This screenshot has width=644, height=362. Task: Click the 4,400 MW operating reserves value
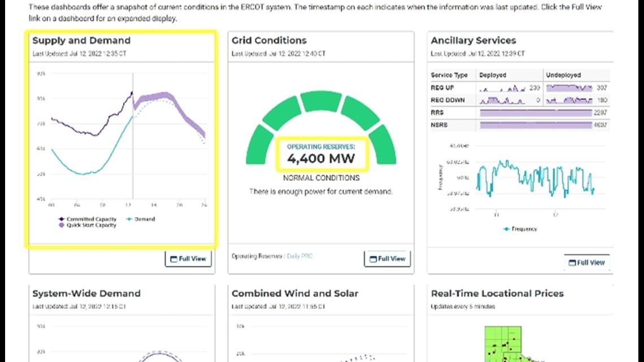[322, 159]
